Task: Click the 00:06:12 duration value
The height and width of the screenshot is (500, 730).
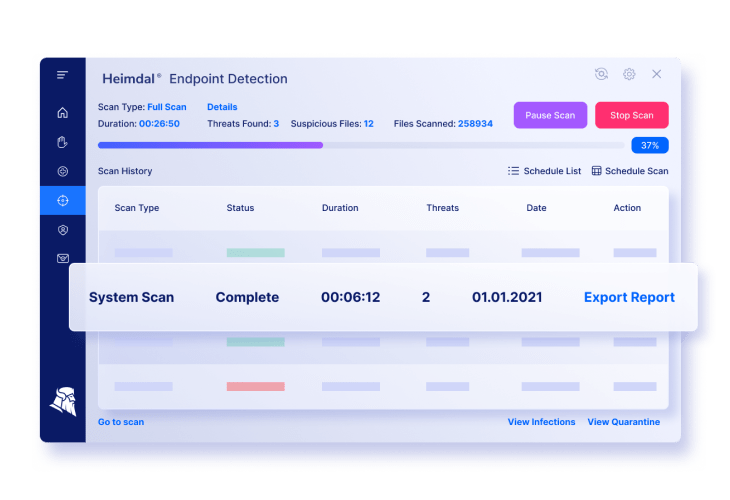Action: 351,297
